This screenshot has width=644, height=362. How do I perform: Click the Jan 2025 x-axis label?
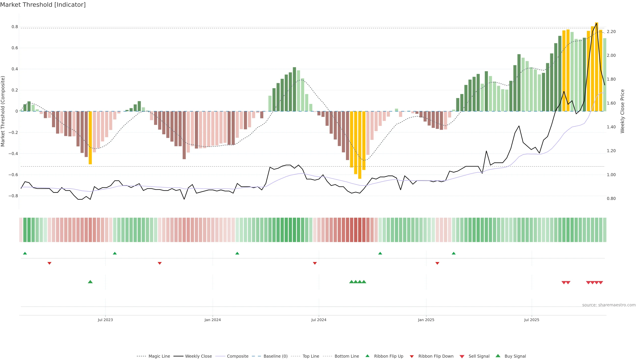426,320
